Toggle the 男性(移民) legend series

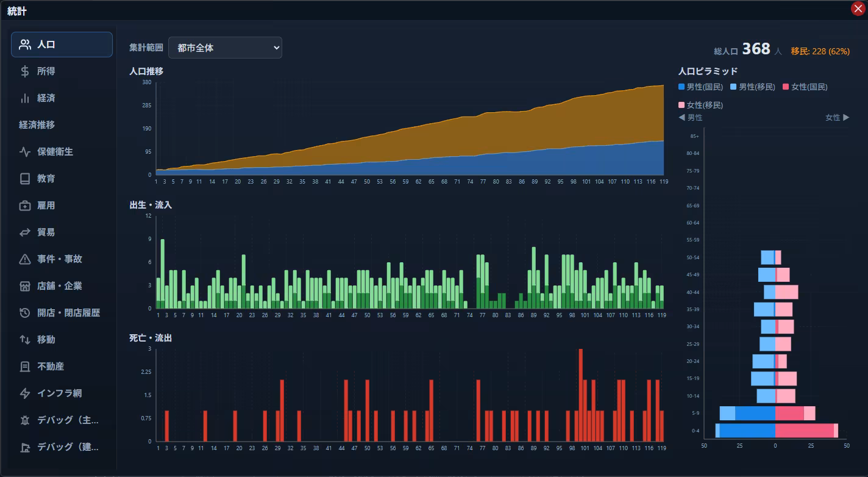coord(753,87)
